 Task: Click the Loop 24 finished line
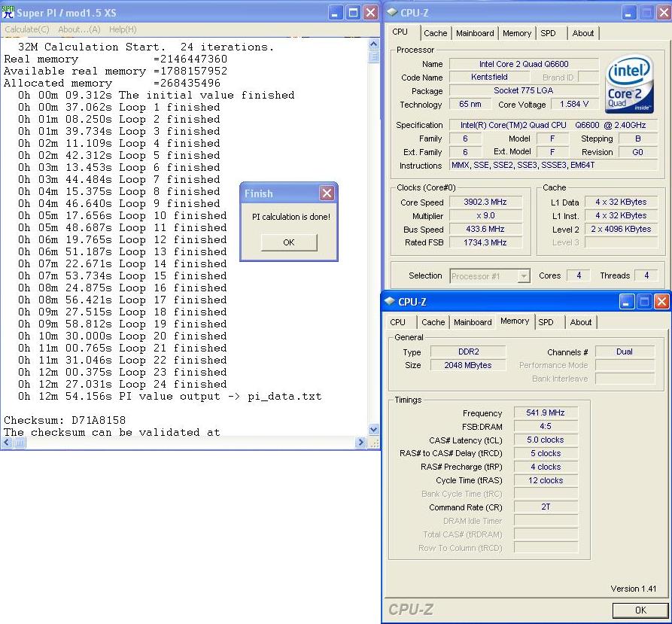pyautogui.click(x=122, y=384)
